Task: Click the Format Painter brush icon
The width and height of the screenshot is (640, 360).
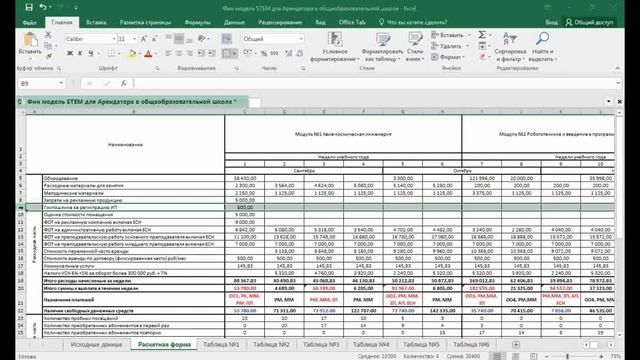Action: tap(48, 56)
